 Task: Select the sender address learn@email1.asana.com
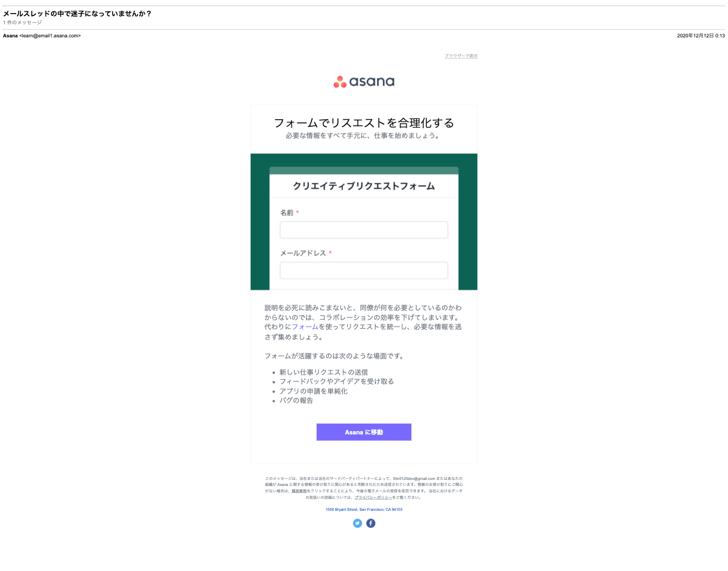point(50,36)
